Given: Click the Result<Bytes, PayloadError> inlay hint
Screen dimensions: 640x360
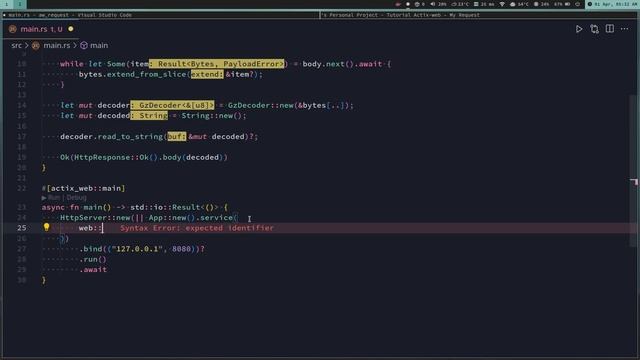Looking at the screenshot, I should coord(216,64).
